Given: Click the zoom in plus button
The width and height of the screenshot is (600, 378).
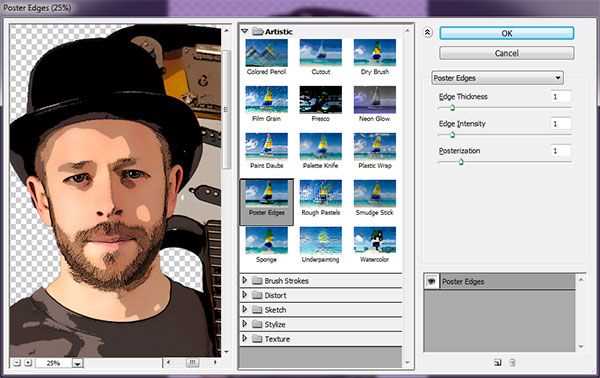Looking at the screenshot, I should [x=28, y=363].
